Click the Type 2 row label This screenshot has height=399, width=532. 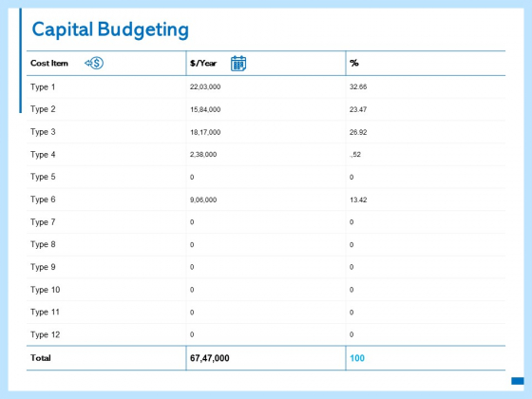click(43, 109)
